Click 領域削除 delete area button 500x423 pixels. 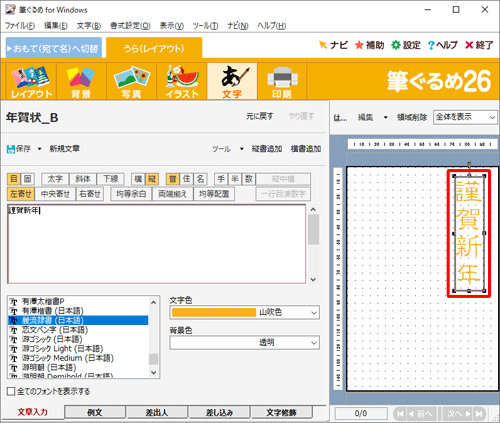(412, 117)
